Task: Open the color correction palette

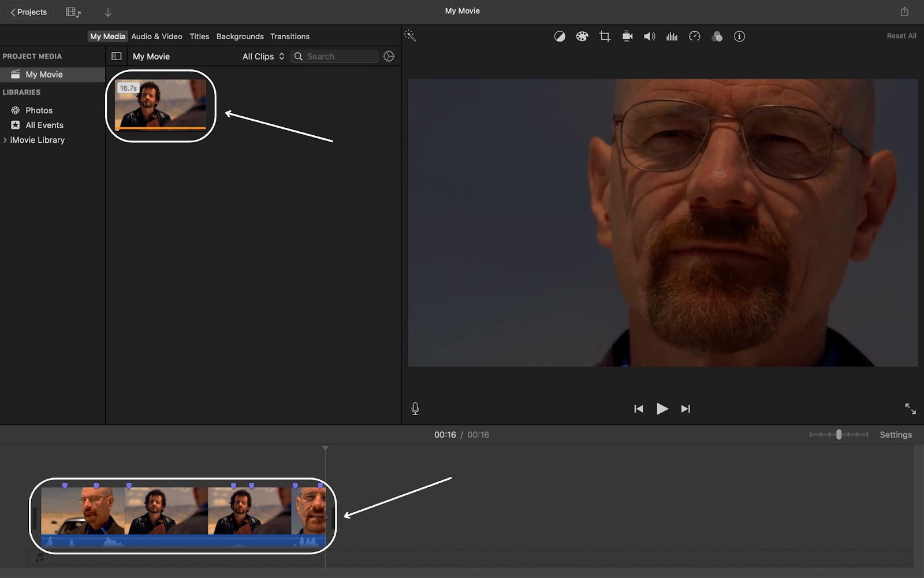Action: pyautogui.click(x=582, y=36)
